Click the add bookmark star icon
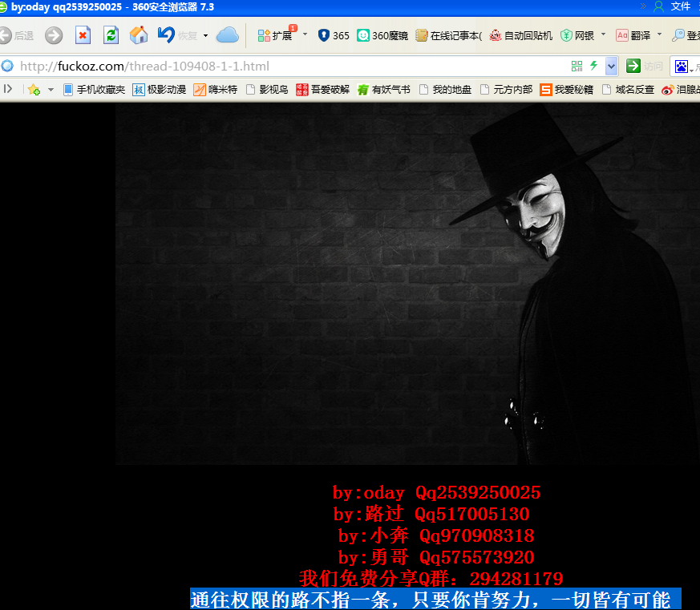 (x=34, y=90)
